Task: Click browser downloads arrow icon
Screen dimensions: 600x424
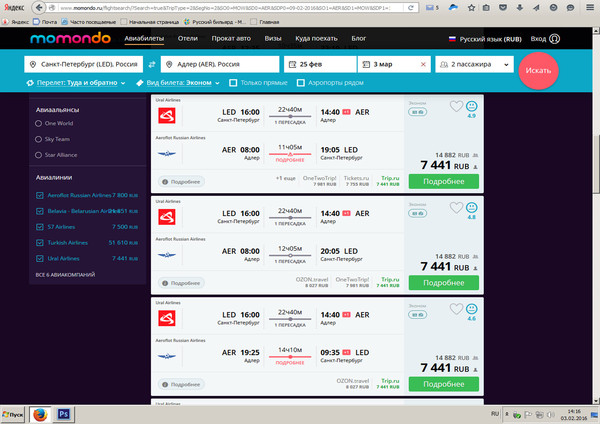Action: [520, 7]
